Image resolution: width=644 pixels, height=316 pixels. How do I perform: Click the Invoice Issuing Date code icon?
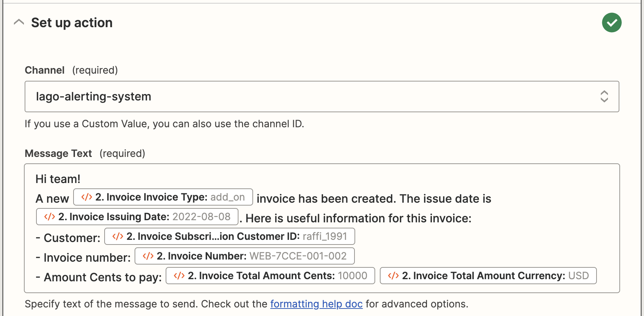[50, 217]
